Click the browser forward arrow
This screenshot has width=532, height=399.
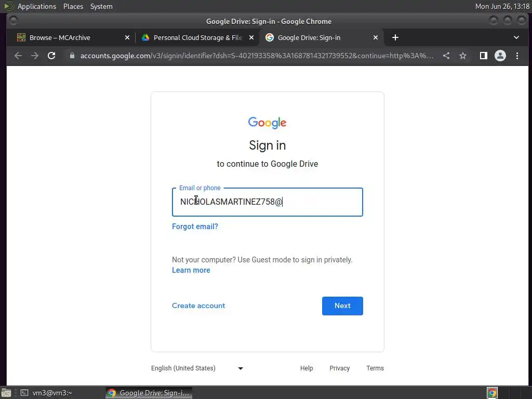coord(35,56)
